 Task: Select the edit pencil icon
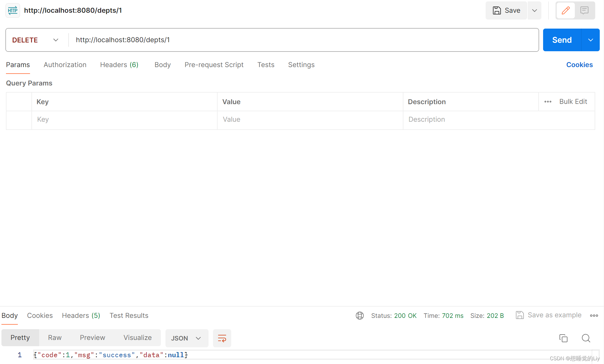(x=565, y=10)
